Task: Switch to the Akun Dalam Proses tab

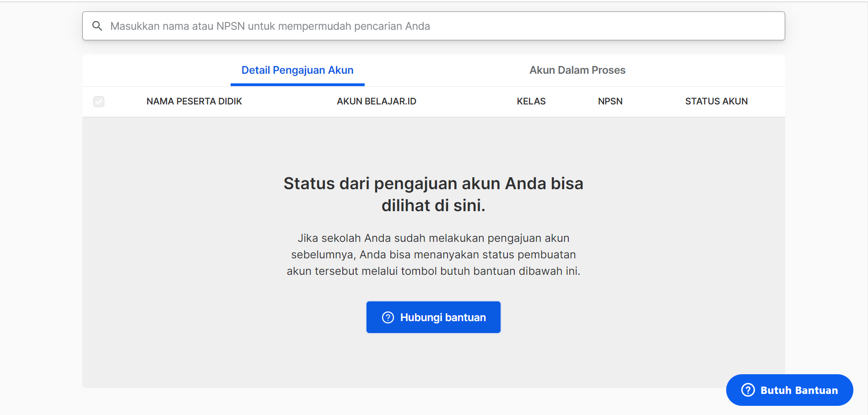Action: click(577, 70)
